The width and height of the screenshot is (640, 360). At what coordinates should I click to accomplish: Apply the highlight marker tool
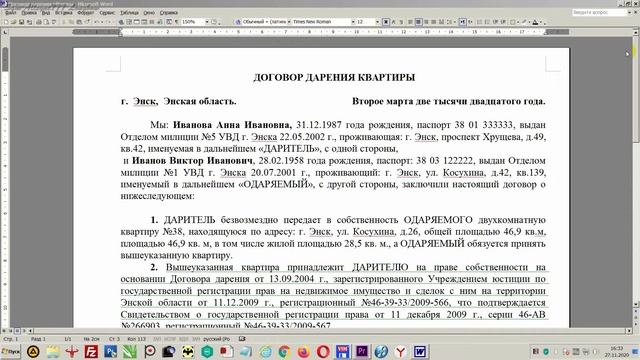[x=523, y=22]
